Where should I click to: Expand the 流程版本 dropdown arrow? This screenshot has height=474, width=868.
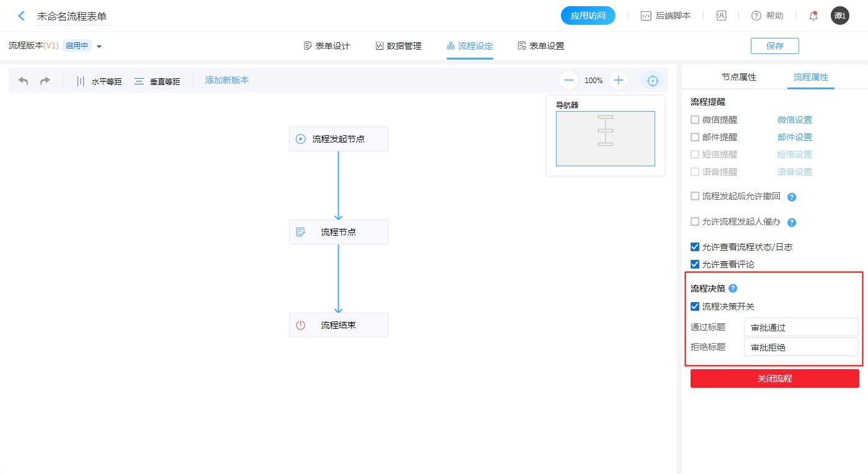click(99, 47)
